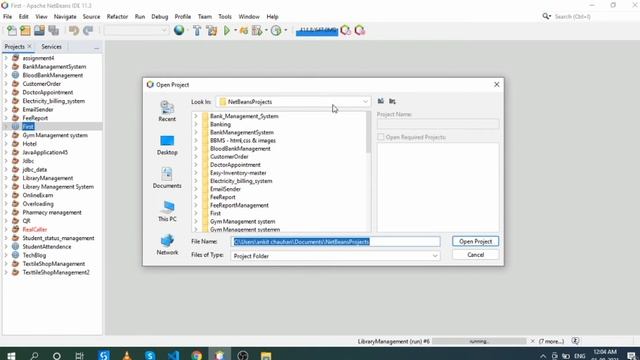Open the Recent location in dialog sidebar
Screen dimensions: 640x360
(167, 111)
